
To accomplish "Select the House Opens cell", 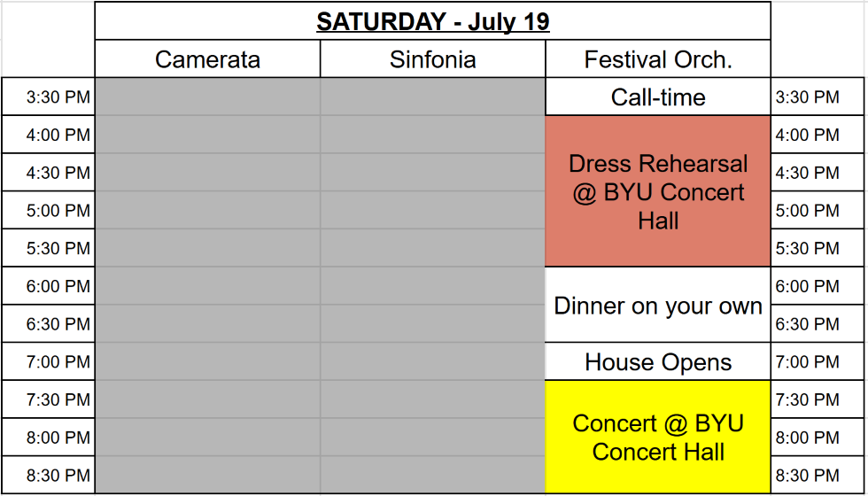I will [657, 361].
